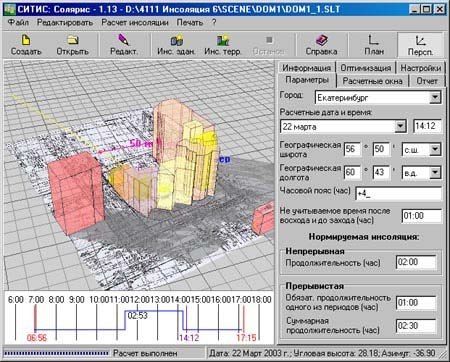Expand the с.ш. latitude hemisphere dropdown

tap(435, 150)
